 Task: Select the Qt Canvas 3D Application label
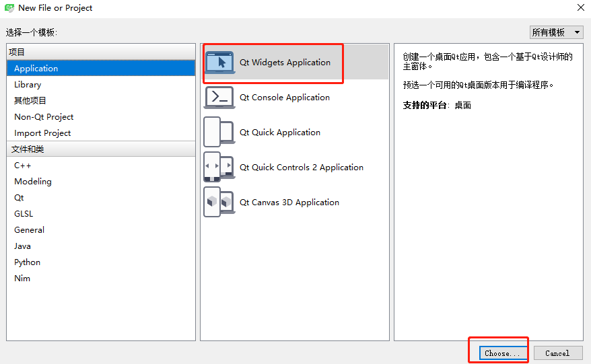(x=289, y=203)
